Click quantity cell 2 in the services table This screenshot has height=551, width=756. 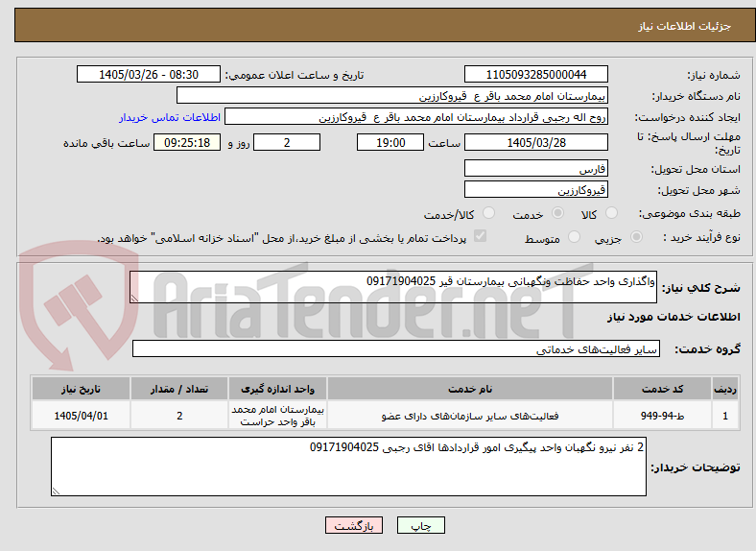[x=179, y=415]
